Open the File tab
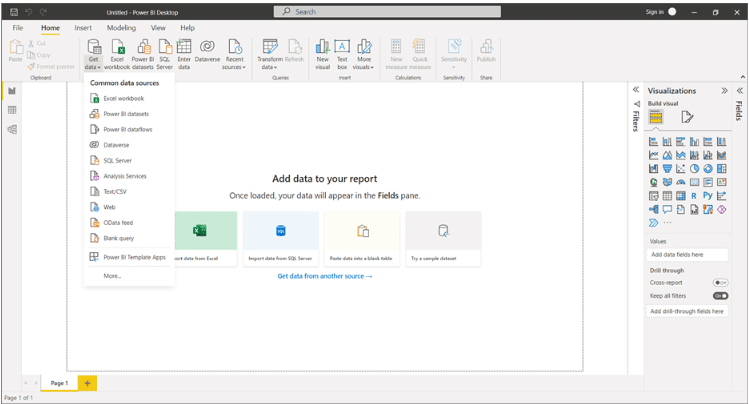Screen dimensions: 749x404 tap(18, 28)
